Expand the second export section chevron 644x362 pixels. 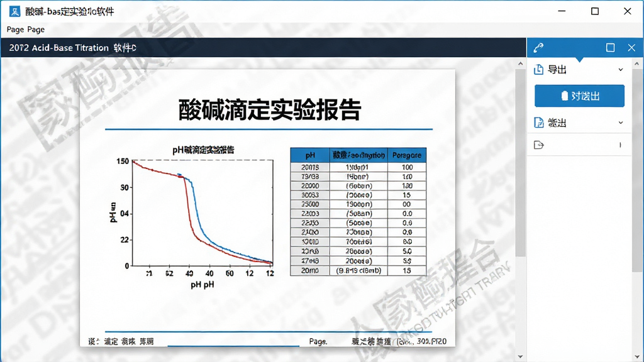click(621, 123)
